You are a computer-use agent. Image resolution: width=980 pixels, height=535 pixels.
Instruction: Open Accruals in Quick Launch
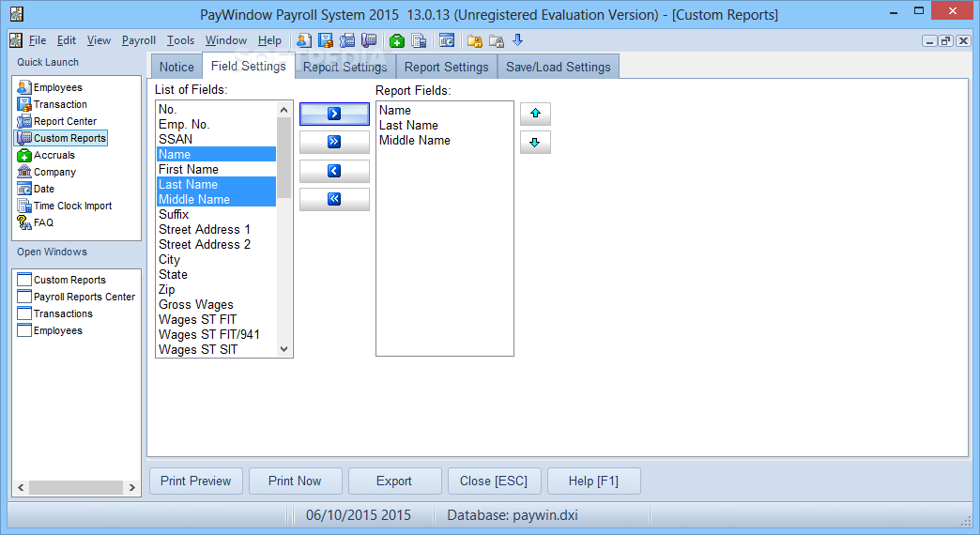[46, 155]
